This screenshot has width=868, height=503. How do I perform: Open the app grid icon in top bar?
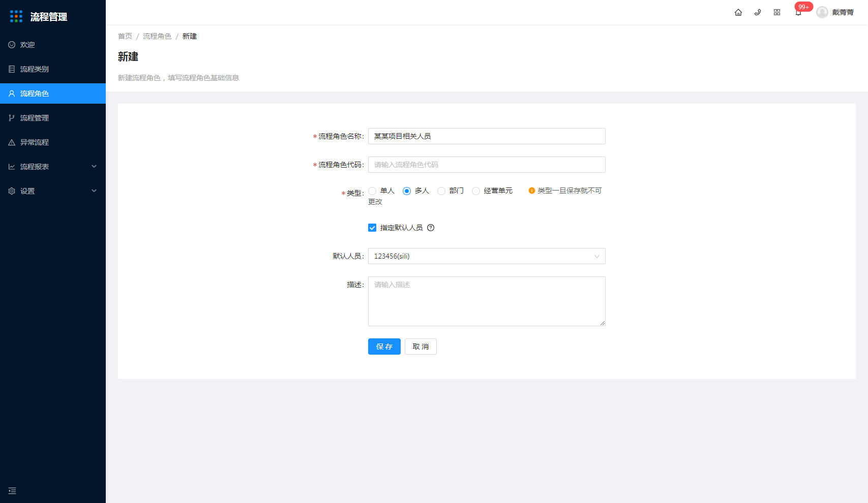tap(777, 12)
